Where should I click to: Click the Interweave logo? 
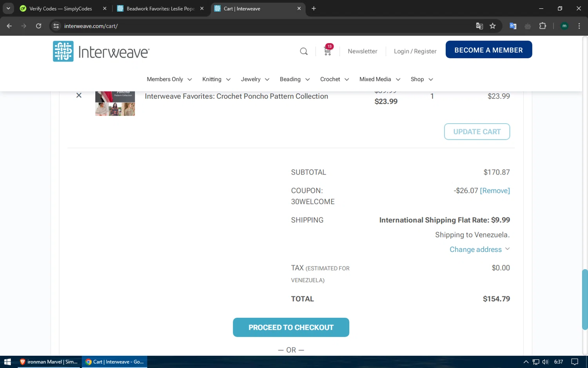click(x=101, y=51)
